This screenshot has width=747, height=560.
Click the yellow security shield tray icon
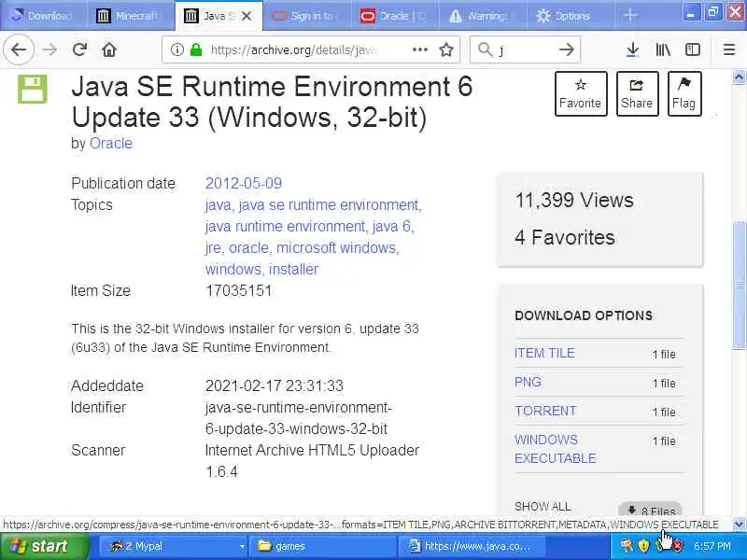(643, 545)
